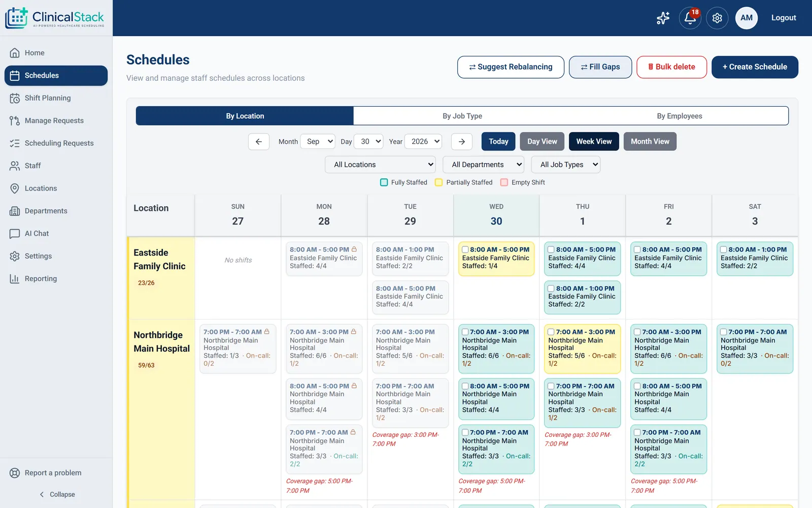Screen dimensions: 812x508
Task: Click the Departments building icon
Action: 15,211
